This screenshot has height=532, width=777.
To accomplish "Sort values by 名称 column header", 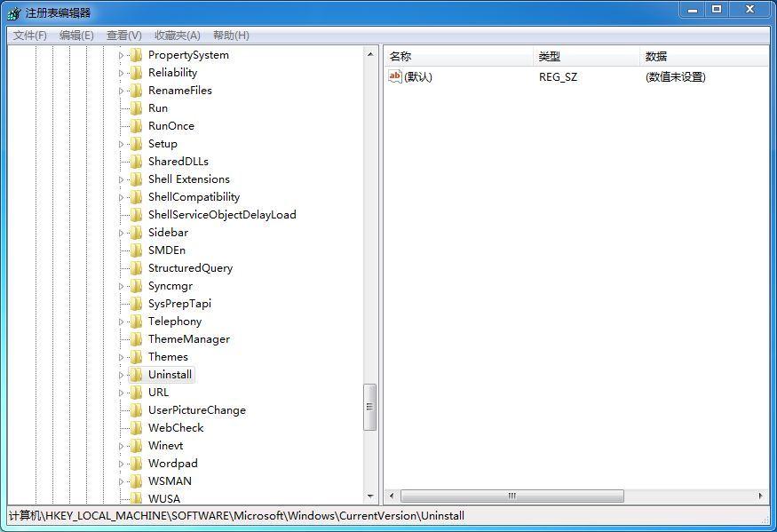I will pos(459,57).
